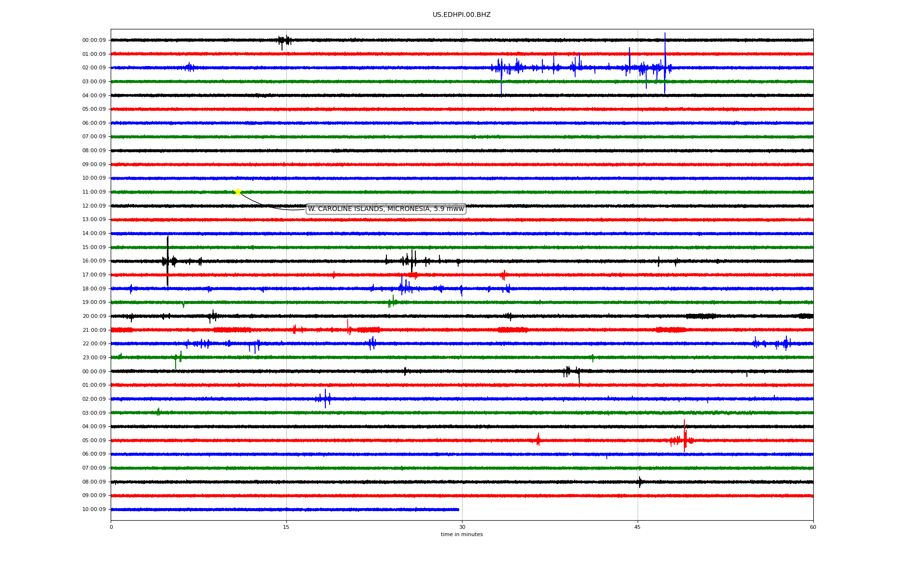Viewport: 924px width, 578px height.
Task: Click the 21:00:09 row time label
Action: pos(94,330)
